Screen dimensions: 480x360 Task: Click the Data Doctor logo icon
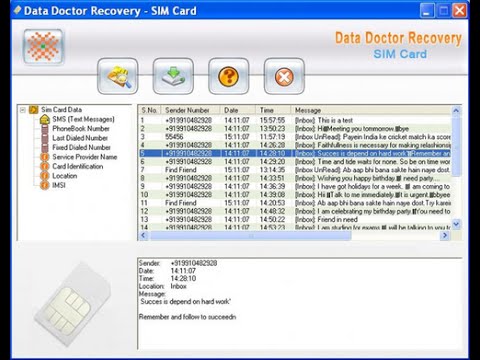pos(43,46)
